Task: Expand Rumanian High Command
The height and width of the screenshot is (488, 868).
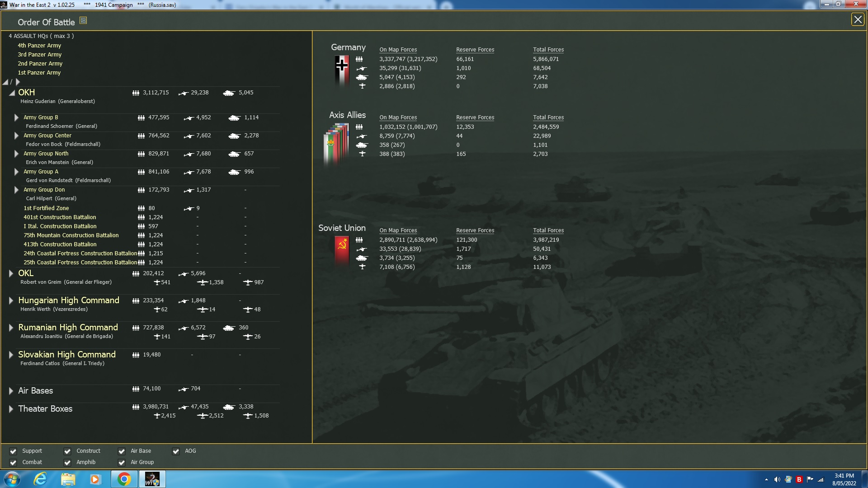Action: 11,328
